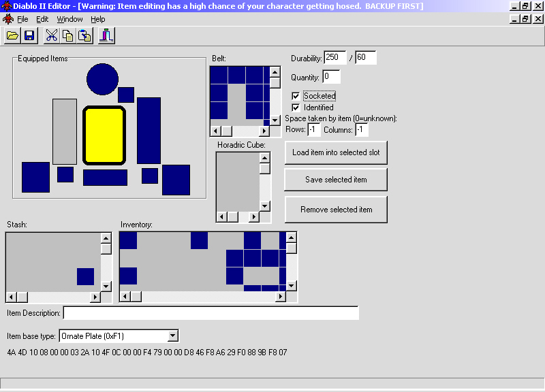Image resolution: width=545 pixels, height=392 pixels.
Task: Click the Open file toolbar icon
Action: tap(12, 36)
